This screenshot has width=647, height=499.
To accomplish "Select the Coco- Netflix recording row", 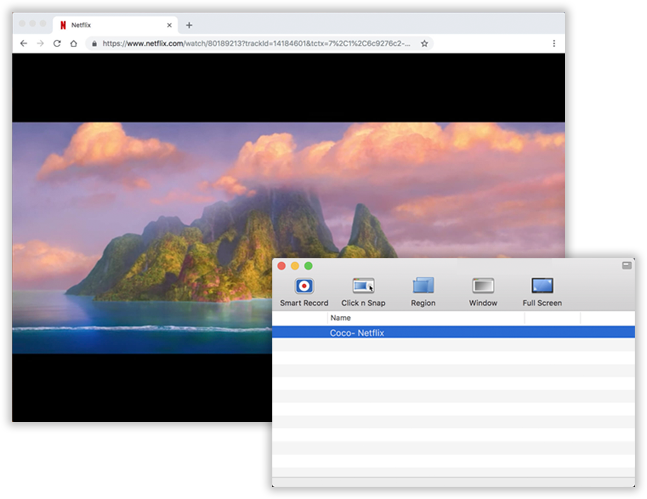I will (453, 332).
